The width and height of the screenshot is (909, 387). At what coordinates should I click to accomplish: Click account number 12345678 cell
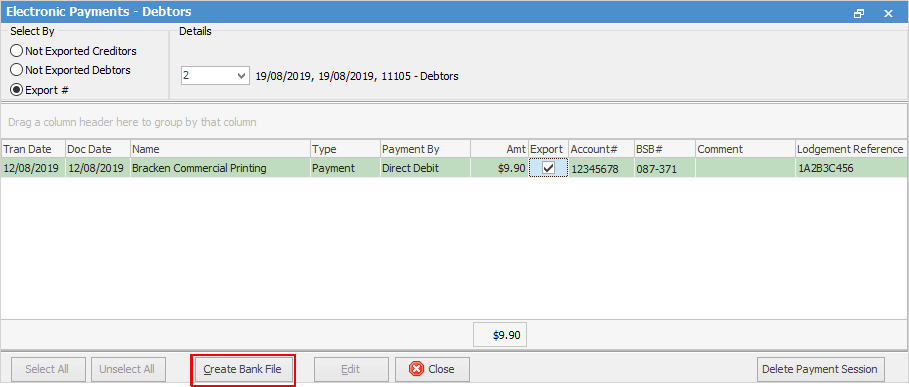pyautogui.click(x=601, y=168)
